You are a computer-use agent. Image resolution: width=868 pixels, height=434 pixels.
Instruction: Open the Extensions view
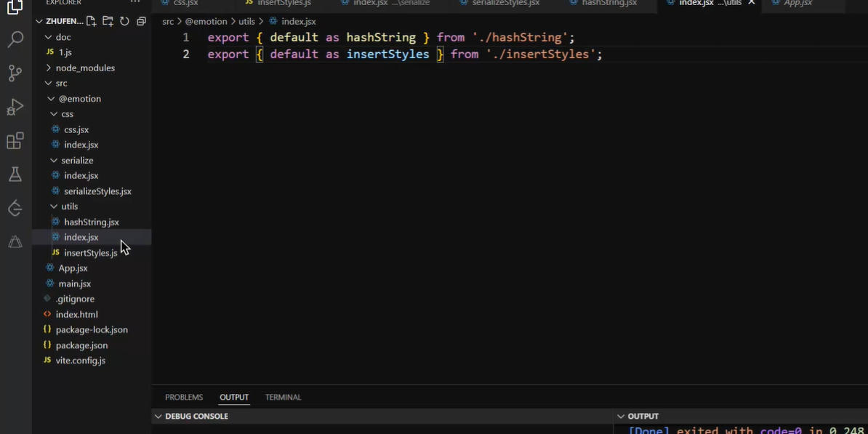[15, 141]
